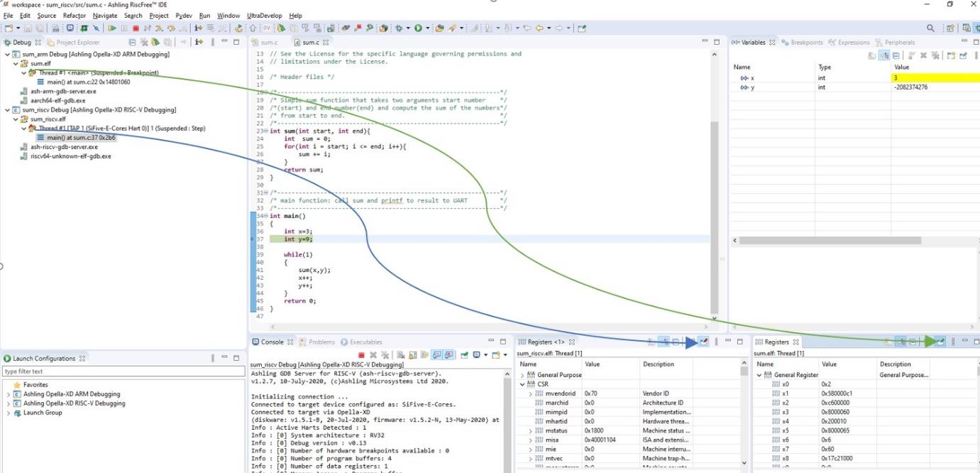
Task: Toggle Scroll Lock in Console toolbar
Action: point(412,355)
